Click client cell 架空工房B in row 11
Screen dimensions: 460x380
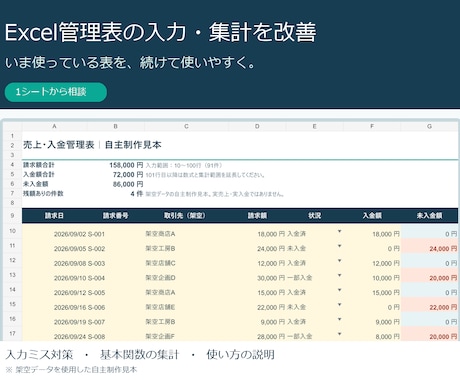(160, 249)
